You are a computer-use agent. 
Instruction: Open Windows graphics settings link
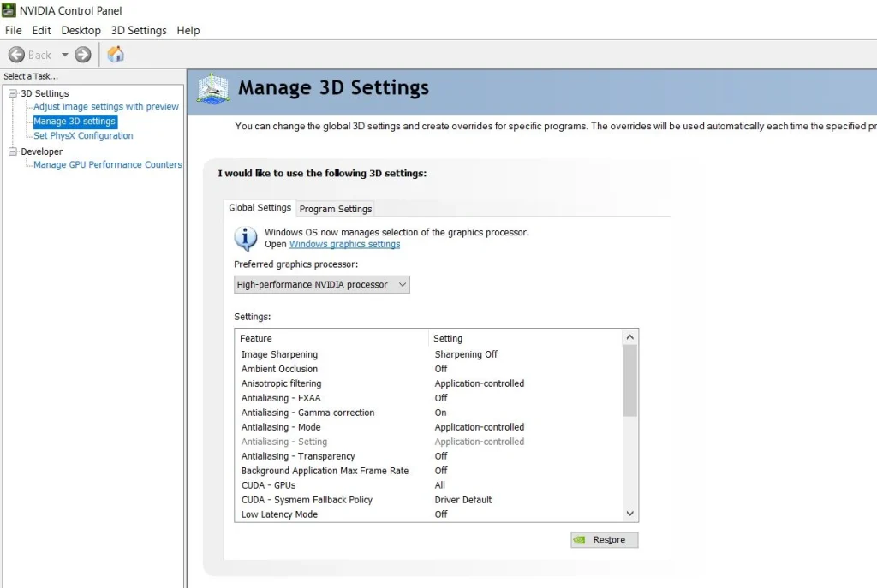tap(344, 244)
